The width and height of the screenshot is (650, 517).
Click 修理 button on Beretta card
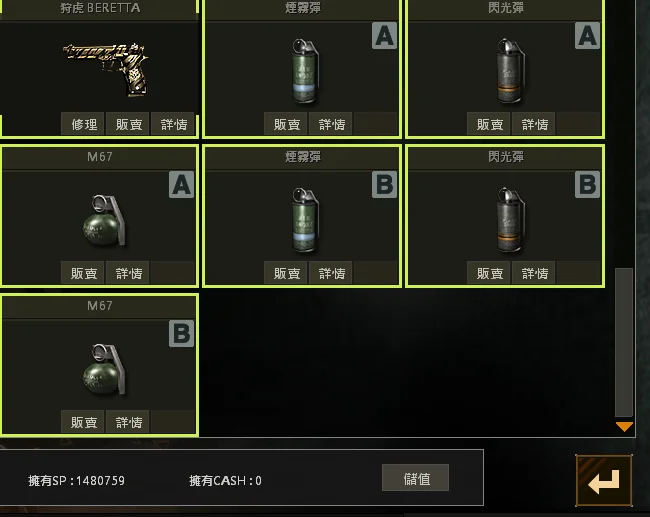[83, 124]
